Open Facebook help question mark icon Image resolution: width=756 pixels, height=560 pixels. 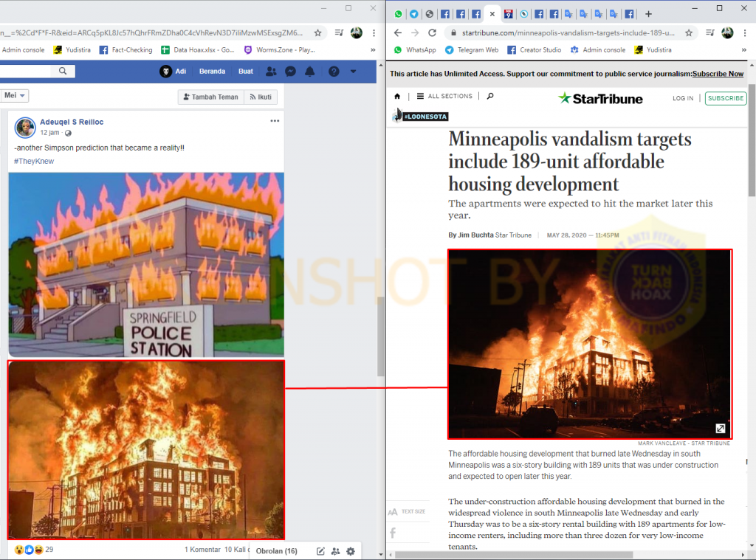(x=334, y=72)
